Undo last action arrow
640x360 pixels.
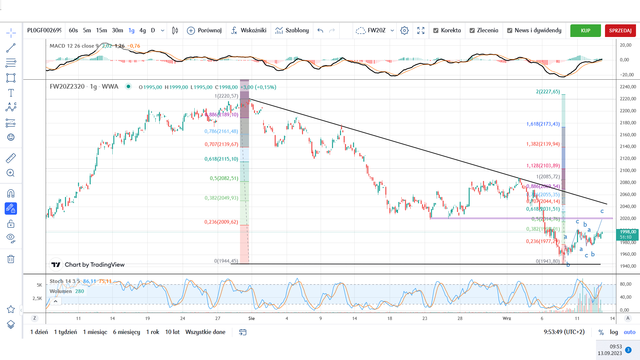320,31
